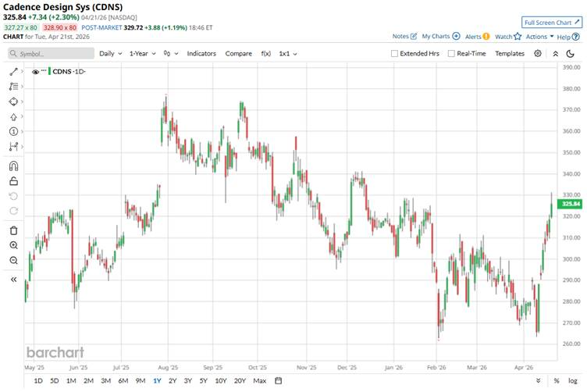587x392 pixels.
Task: Toggle percent scale button
Action: point(557,381)
